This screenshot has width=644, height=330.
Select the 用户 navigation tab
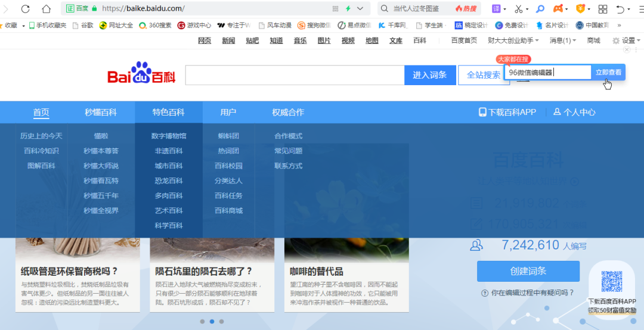click(228, 113)
